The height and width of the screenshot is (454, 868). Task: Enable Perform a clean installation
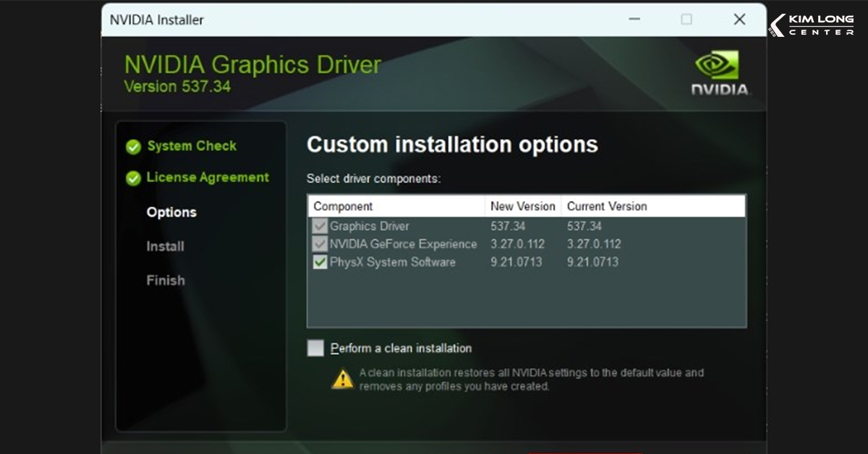click(315, 348)
